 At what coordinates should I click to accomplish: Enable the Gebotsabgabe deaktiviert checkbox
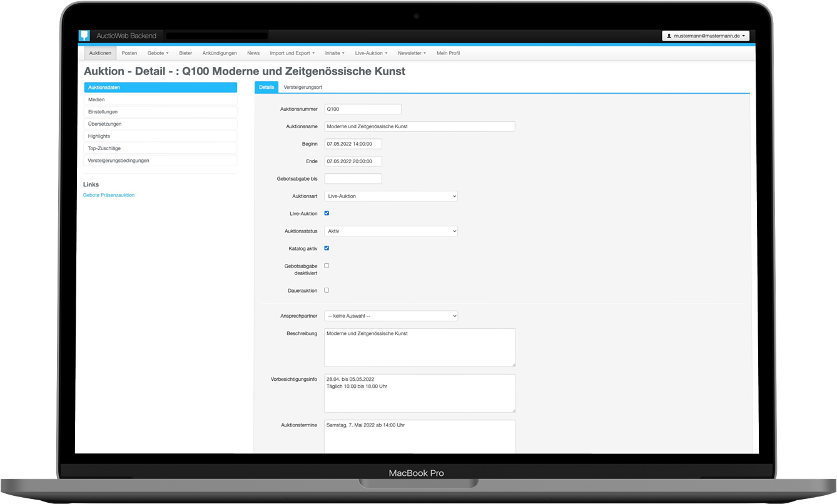click(x=327, y=266)
